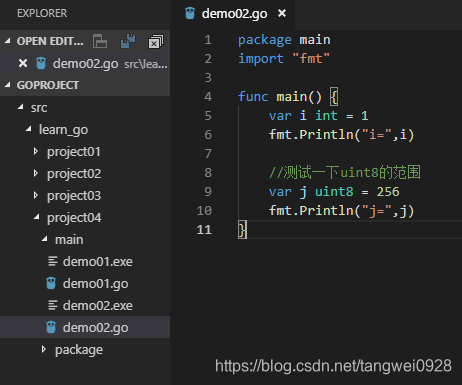Select the src folder label
The image size is (462, 385).
39,108
